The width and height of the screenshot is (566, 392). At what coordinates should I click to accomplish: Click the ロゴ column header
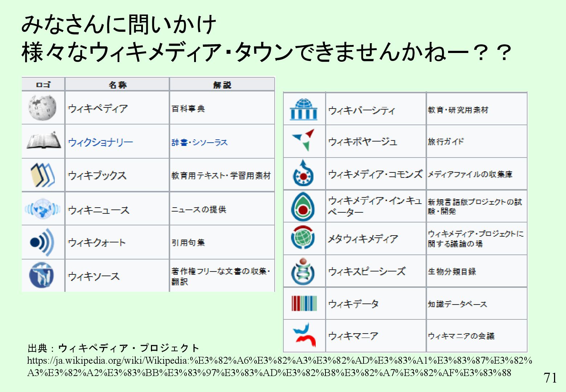point(43,85)
